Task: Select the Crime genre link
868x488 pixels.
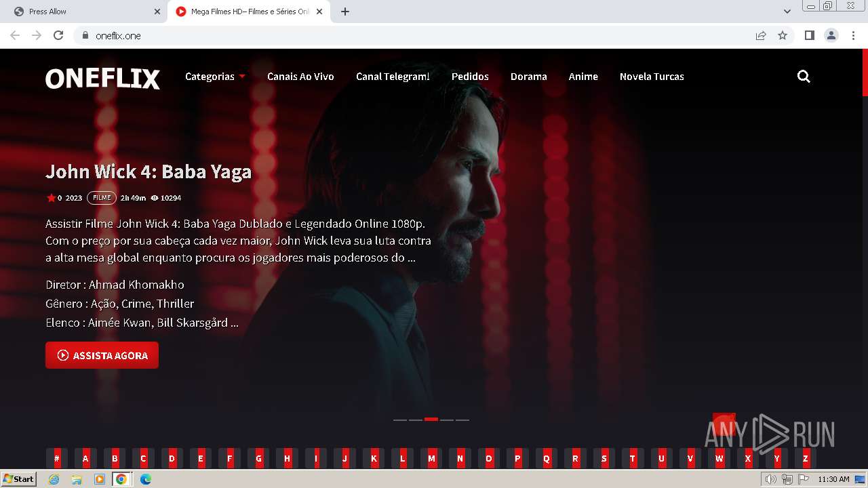Action: coord(137,304)
